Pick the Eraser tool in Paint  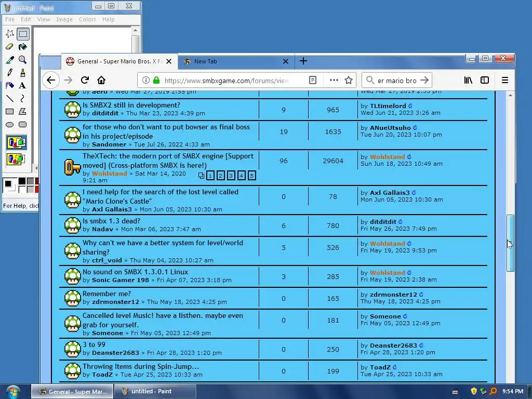[x=10, y=47]
